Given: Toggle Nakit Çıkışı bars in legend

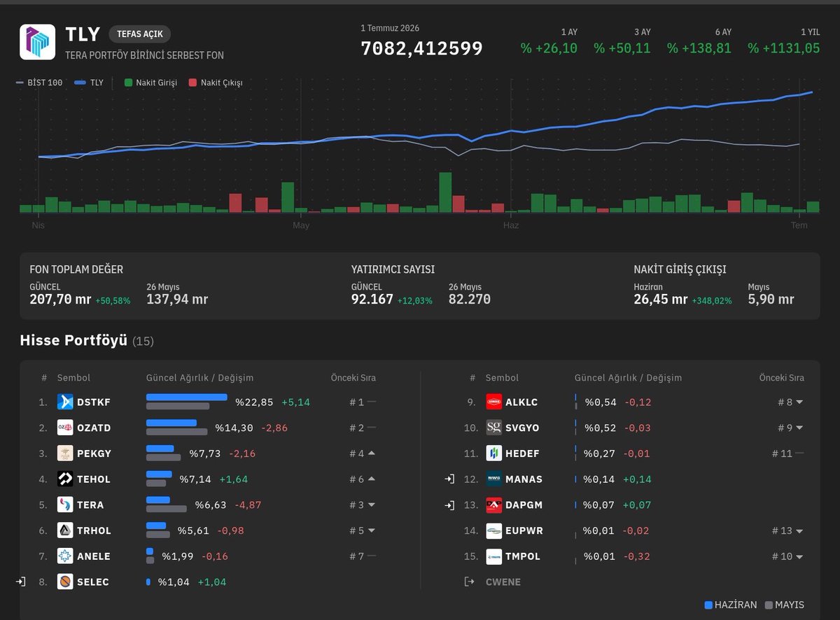Looking at the screenshot, I should (x=216, y=83).
